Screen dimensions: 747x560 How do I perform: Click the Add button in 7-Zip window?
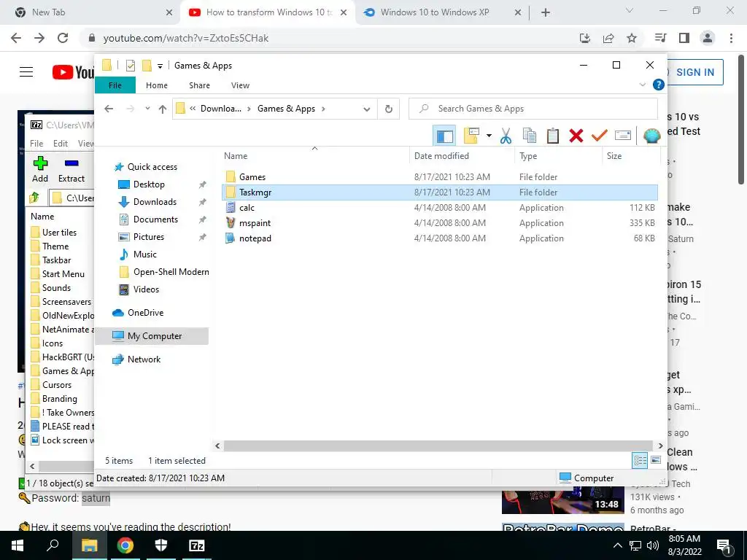coord(40,169)
